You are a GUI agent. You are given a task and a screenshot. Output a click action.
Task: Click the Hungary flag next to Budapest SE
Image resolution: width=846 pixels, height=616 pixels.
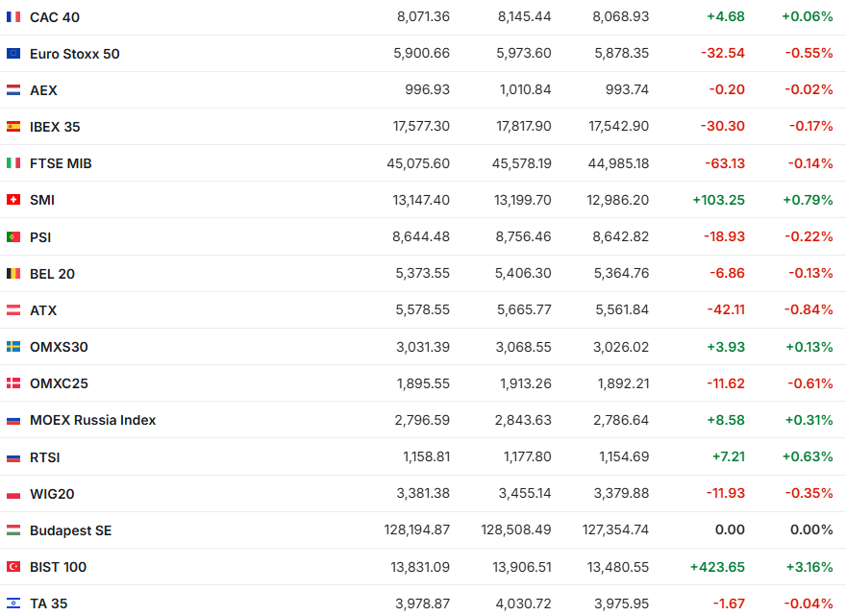click(x=13, y=530)
